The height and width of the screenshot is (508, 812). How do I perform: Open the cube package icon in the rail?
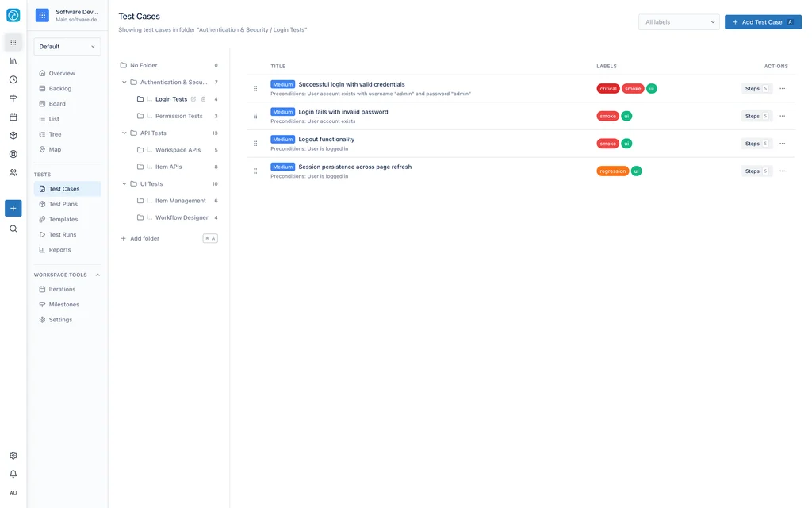[x=13, y=136]
